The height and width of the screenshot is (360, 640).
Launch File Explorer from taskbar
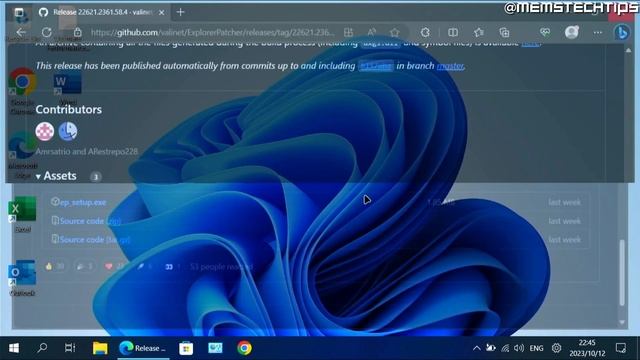(x=100, y=348)
